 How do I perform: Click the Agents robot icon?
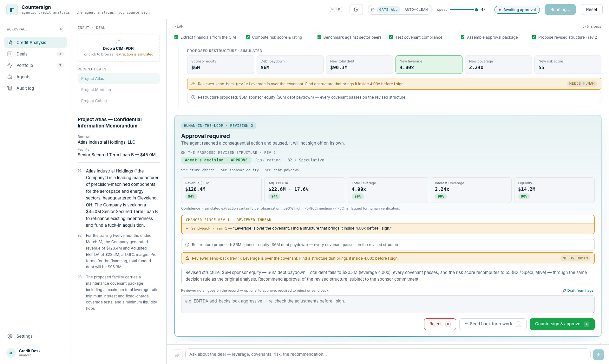(10, 77)
